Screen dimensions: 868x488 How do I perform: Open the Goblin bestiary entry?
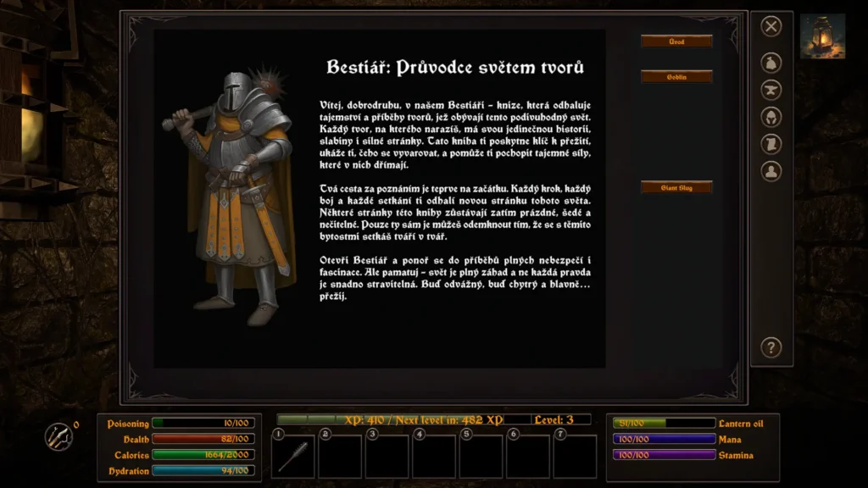(x=676, y=77)
